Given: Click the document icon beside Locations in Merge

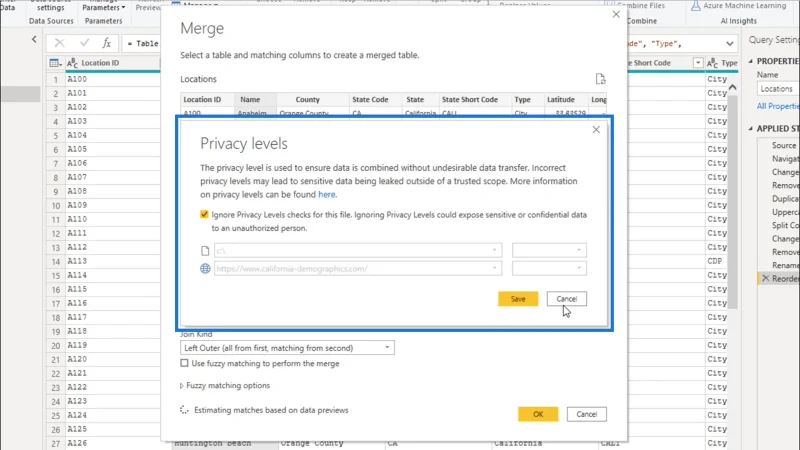Looking at the screenshot, I should pos(601,79).
